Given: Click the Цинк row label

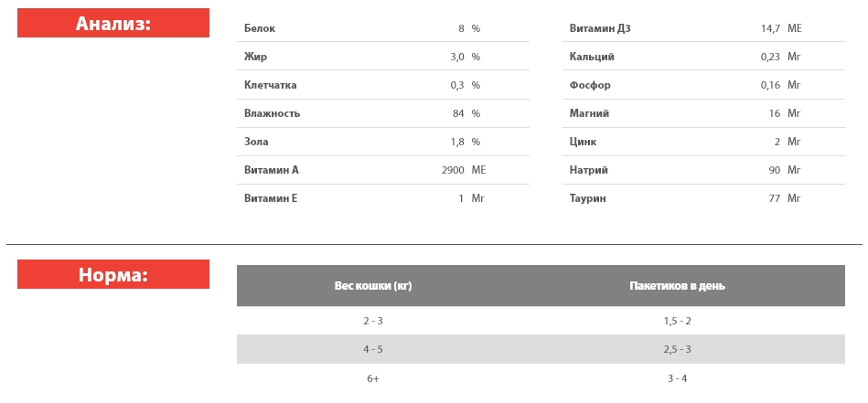Looking at the screenshot, I should [584, 142].
